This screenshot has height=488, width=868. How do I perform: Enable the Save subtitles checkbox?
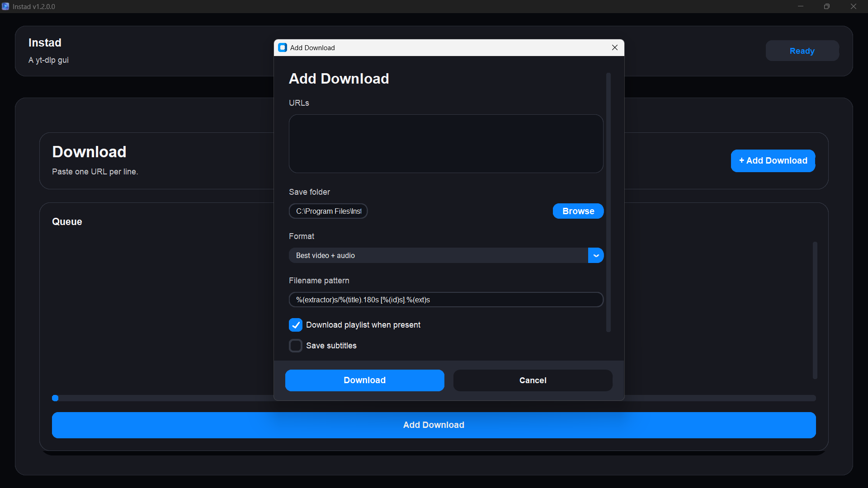pos(296,346)
